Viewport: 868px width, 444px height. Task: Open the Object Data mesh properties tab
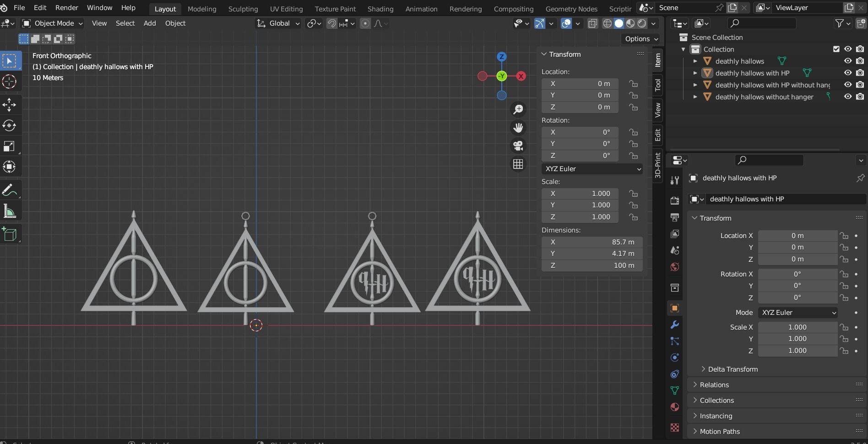click(674, 390)
